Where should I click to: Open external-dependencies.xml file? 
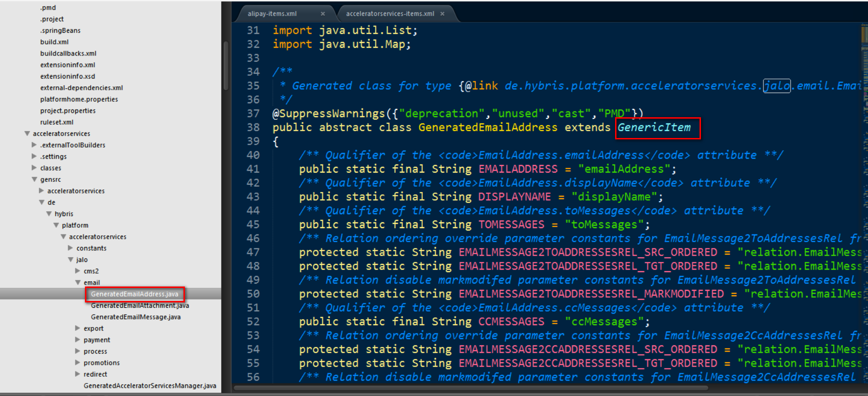(x=82, y=88)
